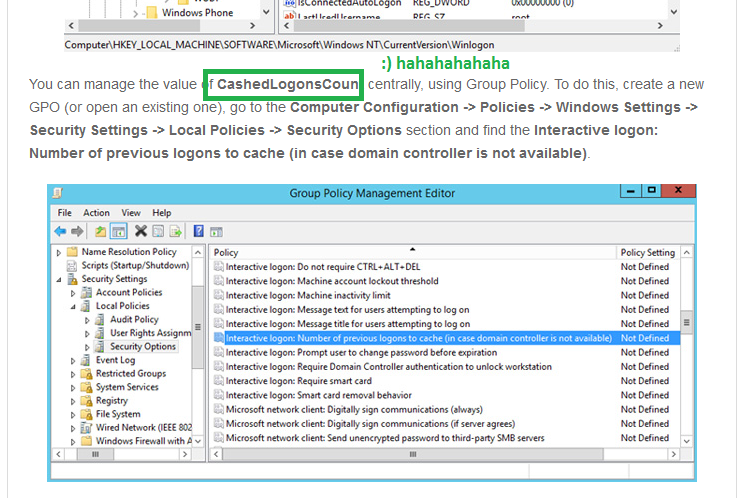
Task: Open the Help menu
Action: pyautogui.click(x=162, y=213)
